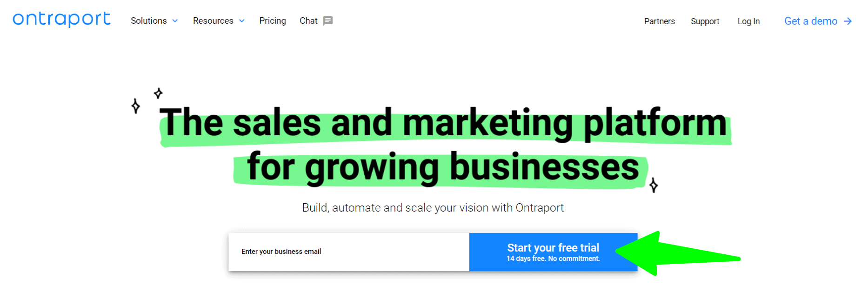
Task: Open the Solutions menu
Action: pos(148,21)
